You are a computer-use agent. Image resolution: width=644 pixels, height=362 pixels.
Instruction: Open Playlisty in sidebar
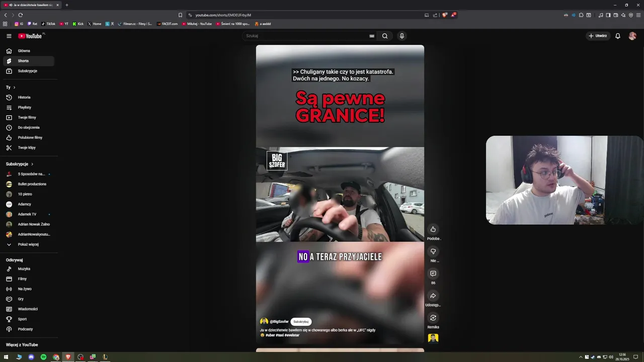click(28, 107)
